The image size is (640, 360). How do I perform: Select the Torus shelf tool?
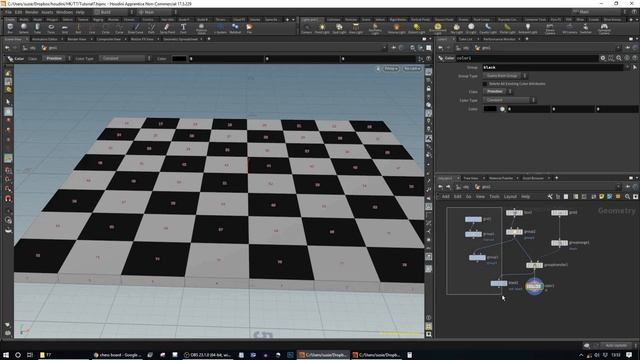[51, 29]
